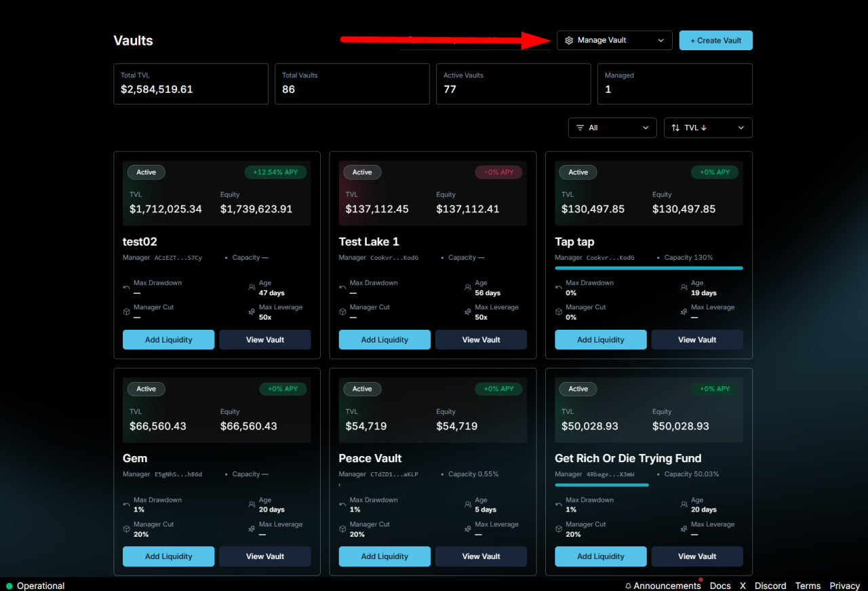The width and height of the screenshot is (868, 591).
Task: Click the Age icon on Peace Vault card
Action: [468, 505]
